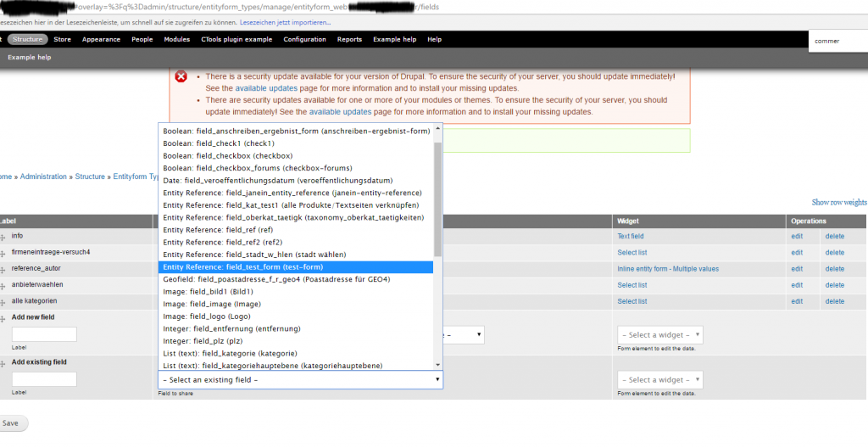Click the Add existing field label input
Screen dimensions: 868x448
click(x=44, y=379)
